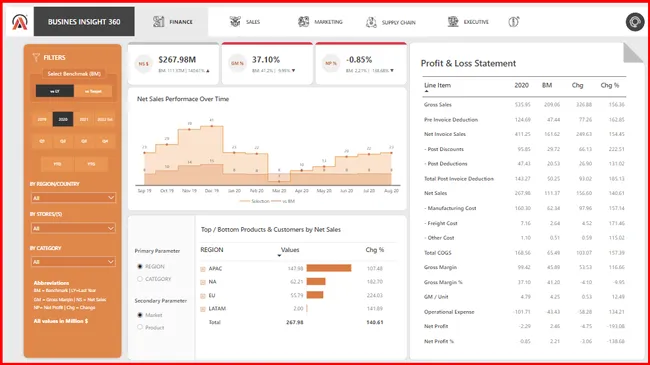Click the Operational Expense line item

pos(449,311)
